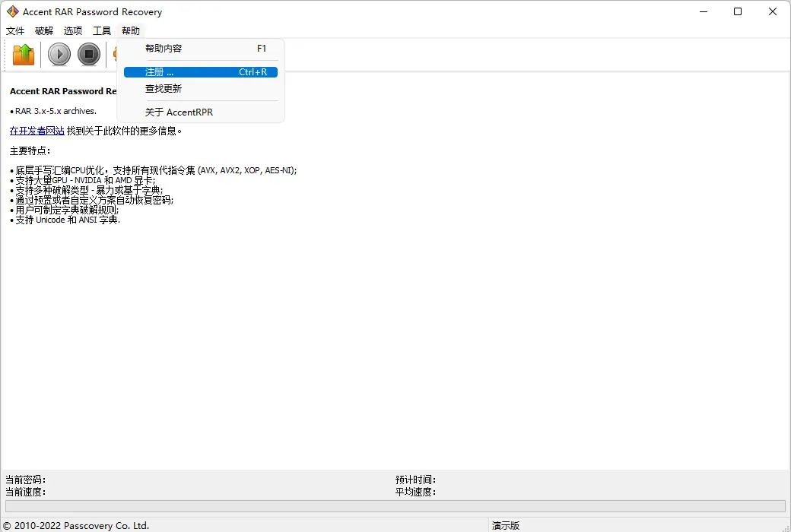The height and width of the screenshot is (532, 791).
Task: Click the Passcovery Co. Ltd. copyright text
Action: click(x=76, y=525)
